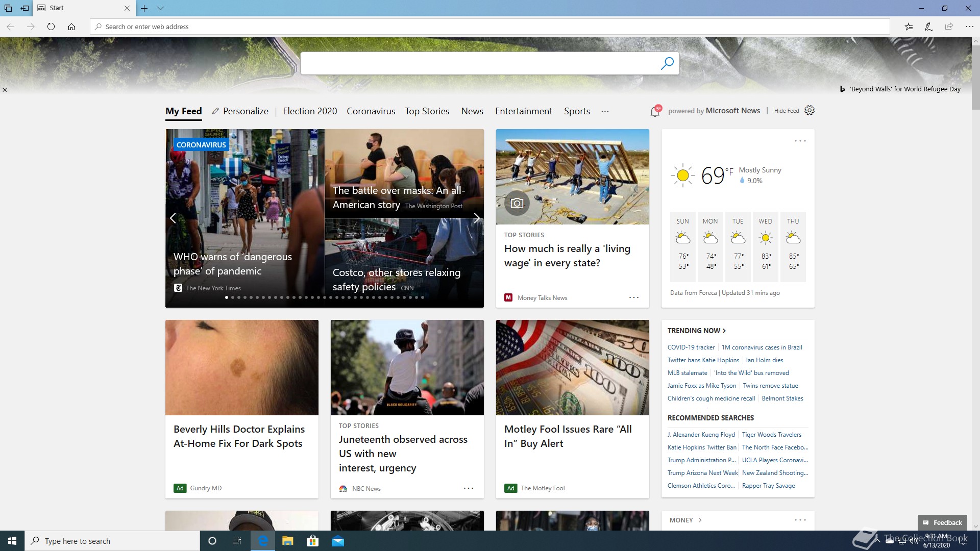Open File Explorer from taskbar

pos(288,541)
